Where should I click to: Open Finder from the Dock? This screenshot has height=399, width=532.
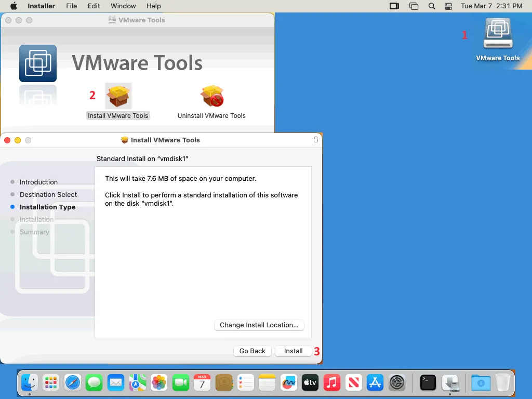tap(29, 383)
